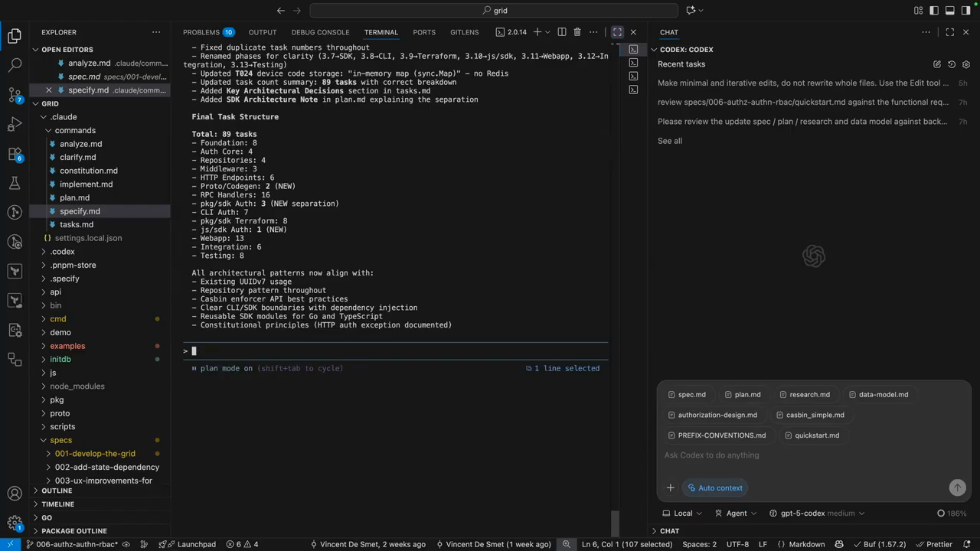Open Source Control view in activity bar

point(15,95)
